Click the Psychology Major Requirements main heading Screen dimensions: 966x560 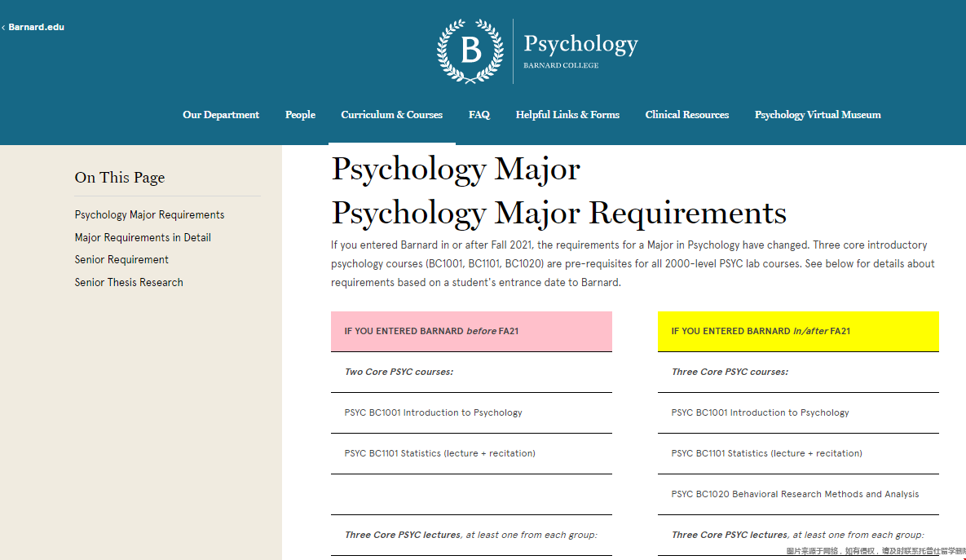(558, 213)
